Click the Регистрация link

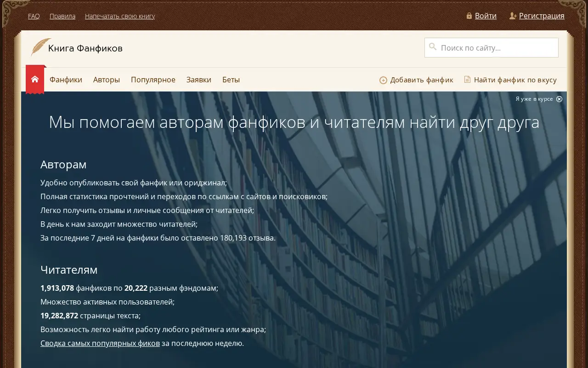coord(542,16)
